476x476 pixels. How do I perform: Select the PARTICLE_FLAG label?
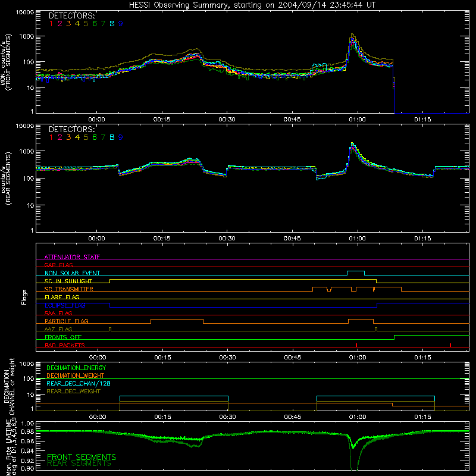click(67, 321)
